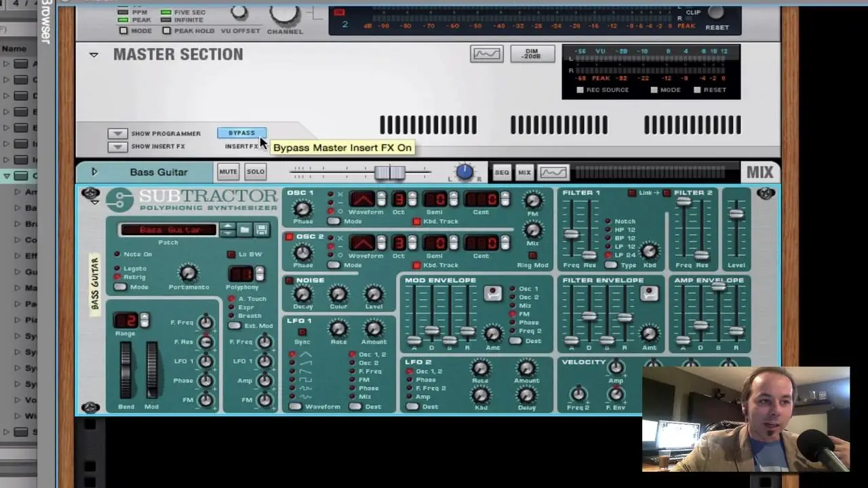This screenshot has width=868, height=488.
Task: Click the LFO 1 Rate knob
Action: coord(338,329)
